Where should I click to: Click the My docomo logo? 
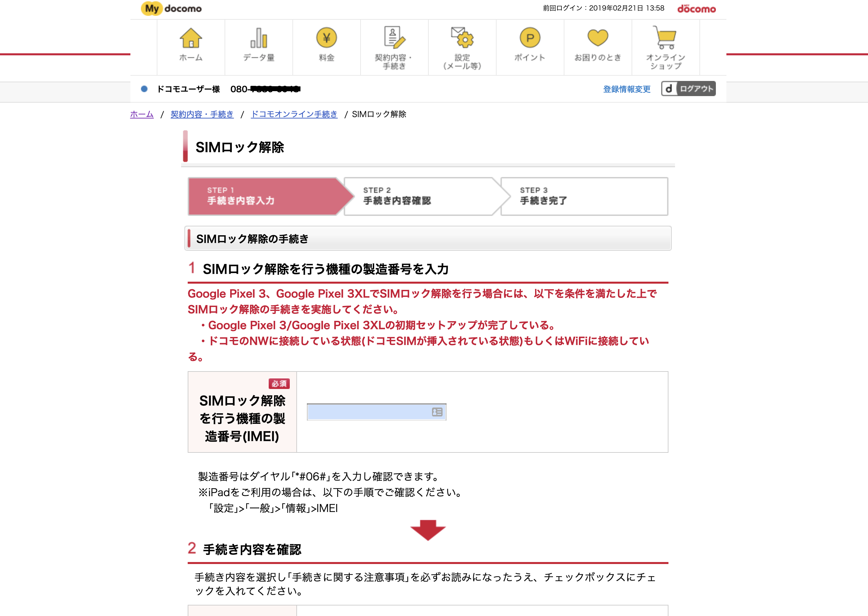[171, 8]
